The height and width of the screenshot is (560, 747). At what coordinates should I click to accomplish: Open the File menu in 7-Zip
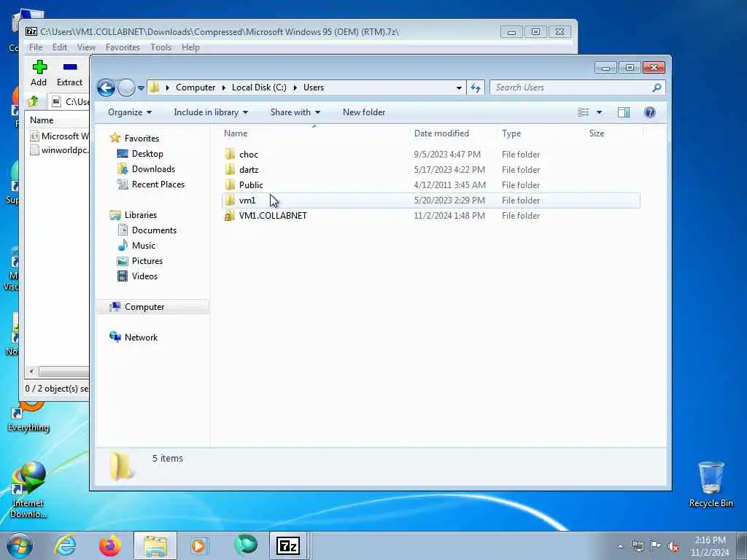[36, 47]
